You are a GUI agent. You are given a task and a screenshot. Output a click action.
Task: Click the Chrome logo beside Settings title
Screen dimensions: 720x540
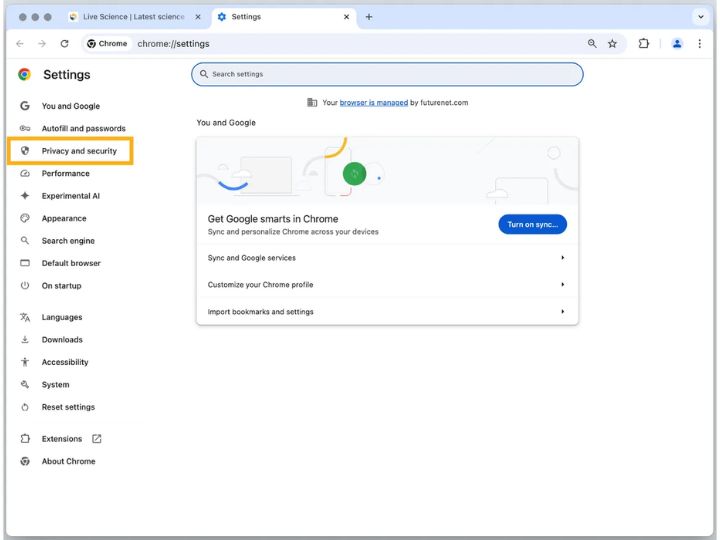coord(24,74)
